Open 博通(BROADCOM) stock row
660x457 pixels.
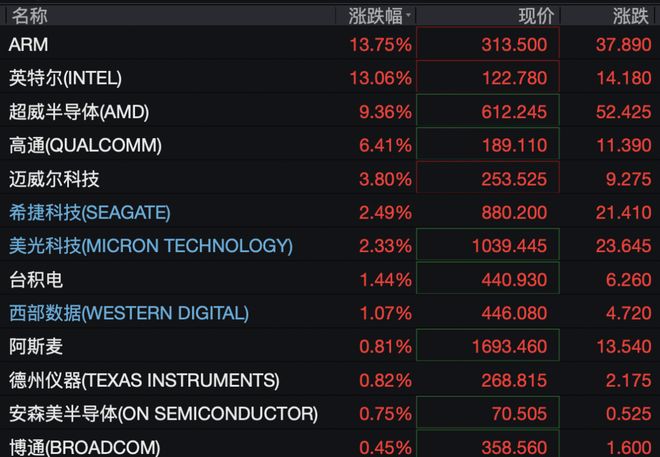330,445
